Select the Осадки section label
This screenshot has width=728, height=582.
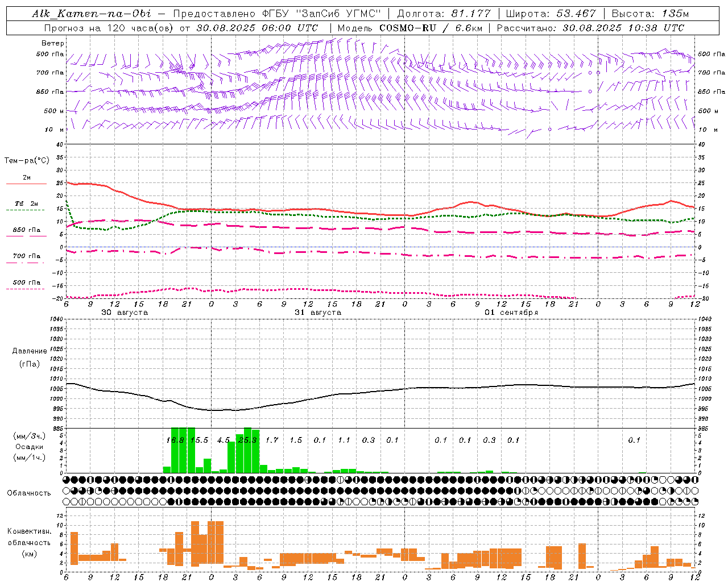coord(30,447)
